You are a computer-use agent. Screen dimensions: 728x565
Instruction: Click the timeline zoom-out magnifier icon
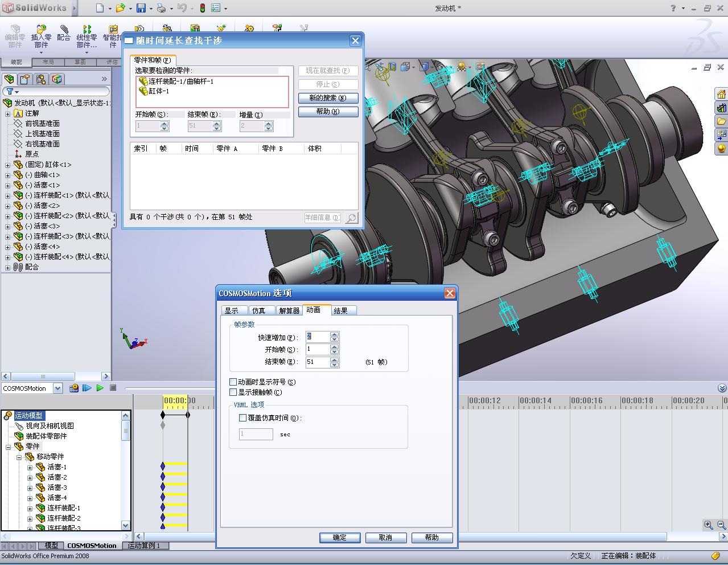point(721,525)
